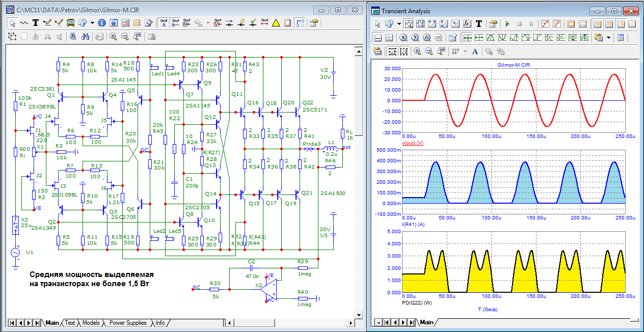Click the blue letter A font icon
644x332 pixels.
[475, 51]
